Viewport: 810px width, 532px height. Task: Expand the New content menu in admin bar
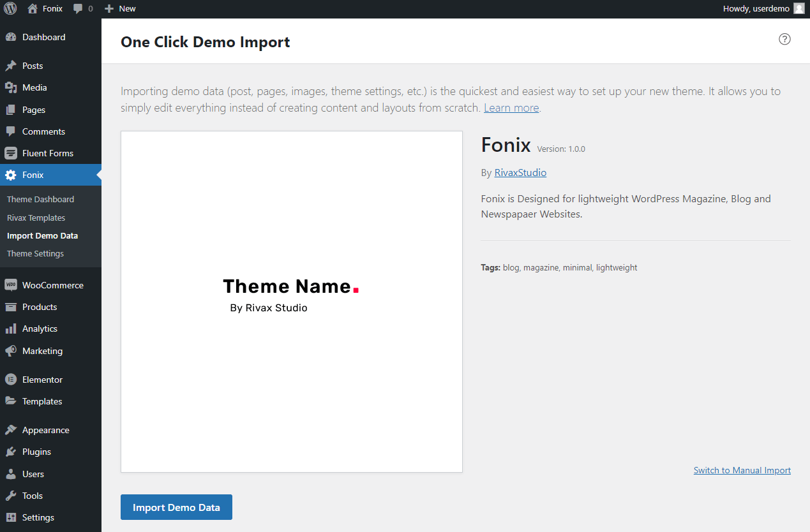(x=121, y=9)
